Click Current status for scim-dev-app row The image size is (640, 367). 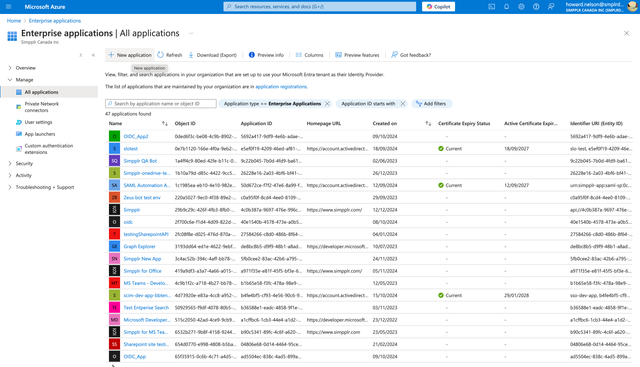pyautogui.click(x=450, y=296)
